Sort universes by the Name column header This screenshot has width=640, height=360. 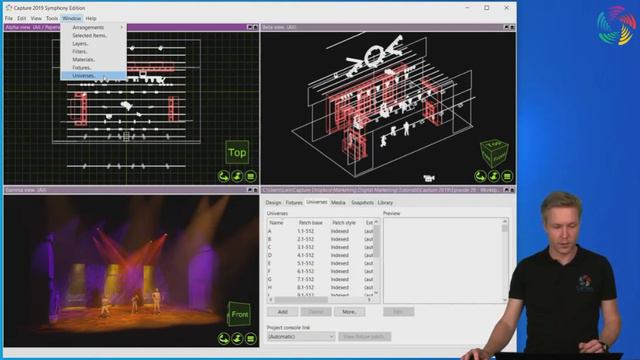click(277, 223)
